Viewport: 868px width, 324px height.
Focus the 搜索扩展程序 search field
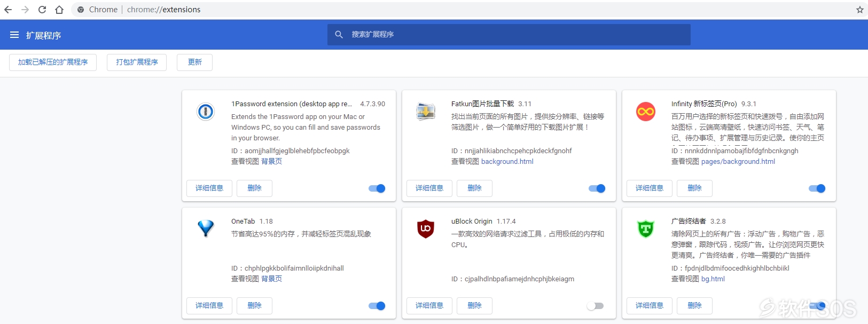click(509, 35)
